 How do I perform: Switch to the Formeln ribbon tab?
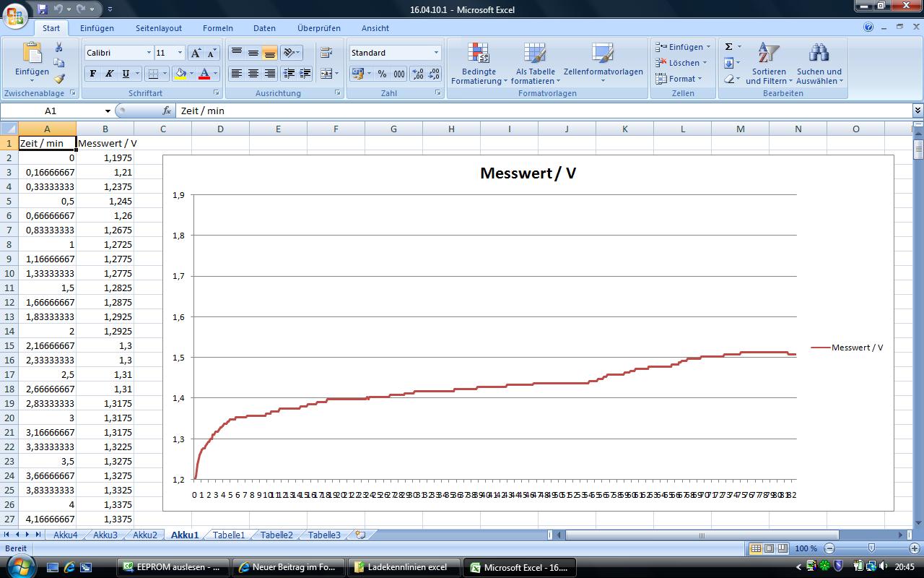click(x=218, y=28)
